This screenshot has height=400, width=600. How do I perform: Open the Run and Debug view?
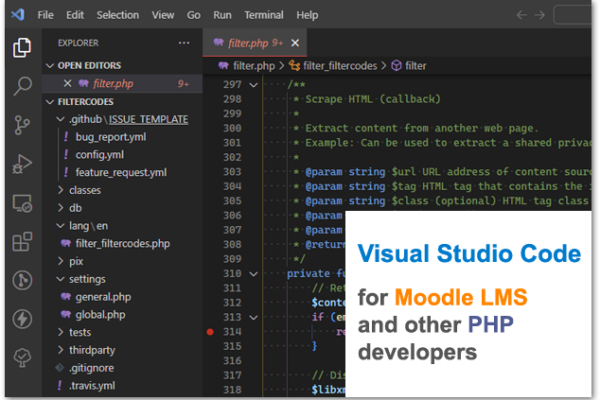point(22,164)
